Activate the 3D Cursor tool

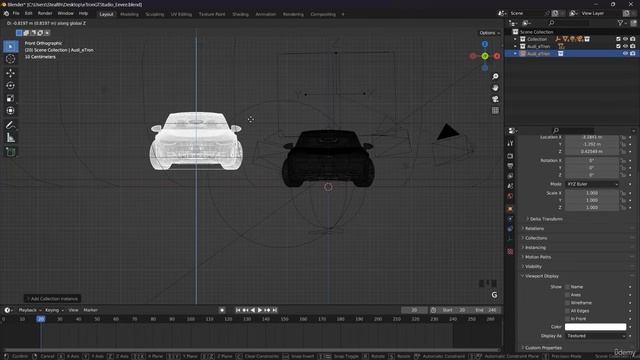[11, 59]
